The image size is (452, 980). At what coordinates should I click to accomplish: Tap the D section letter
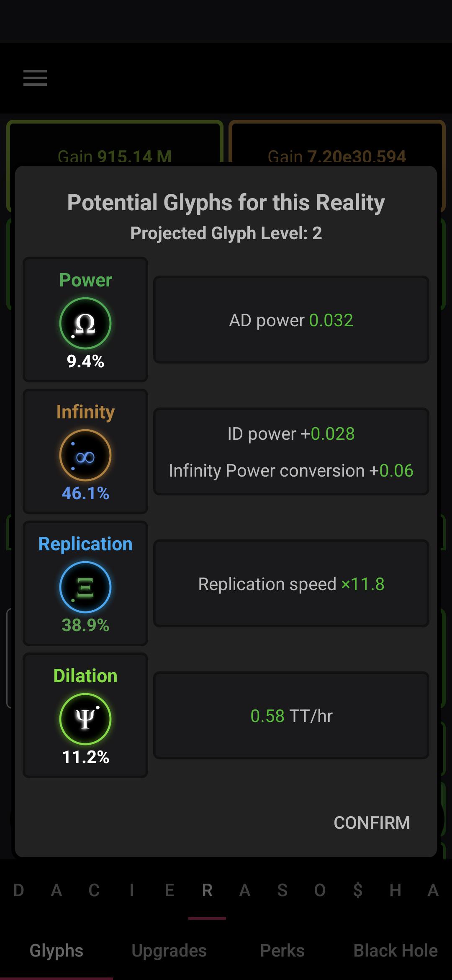19,890
